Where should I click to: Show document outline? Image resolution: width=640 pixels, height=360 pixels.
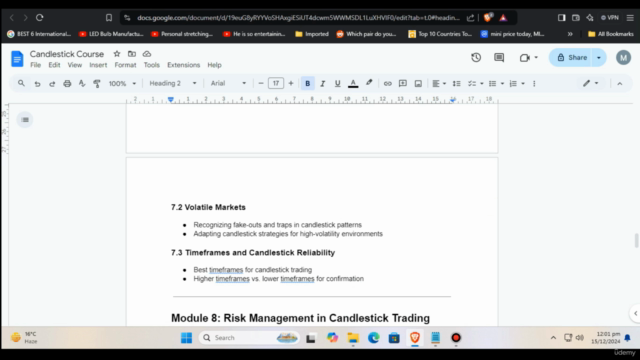tap(25, 120)
